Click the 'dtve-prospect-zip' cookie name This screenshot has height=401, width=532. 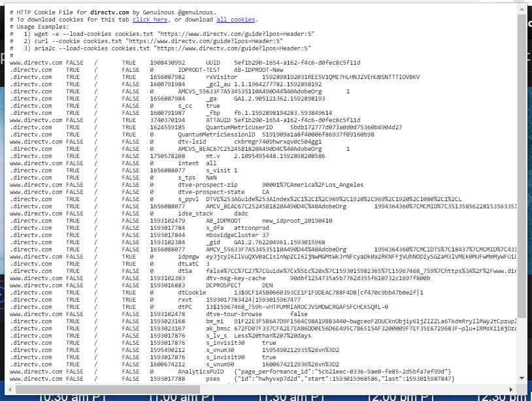(208, 185)
